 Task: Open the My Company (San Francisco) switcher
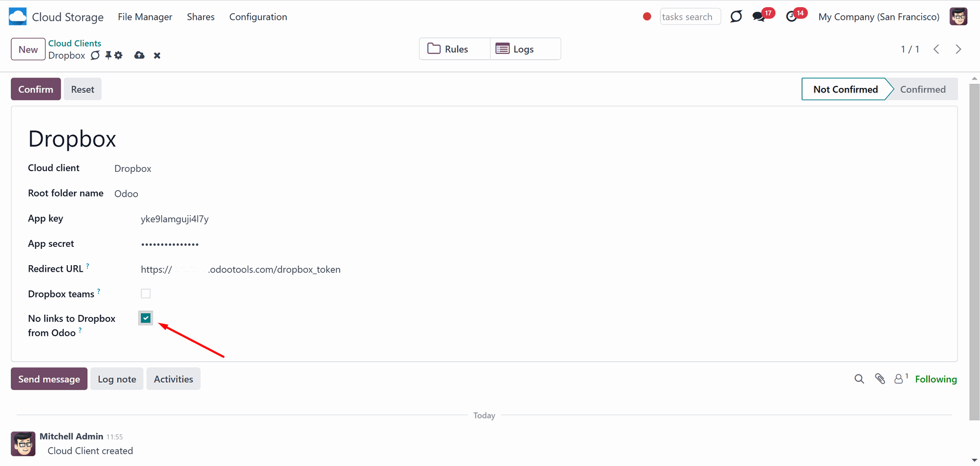coord(878,17)
